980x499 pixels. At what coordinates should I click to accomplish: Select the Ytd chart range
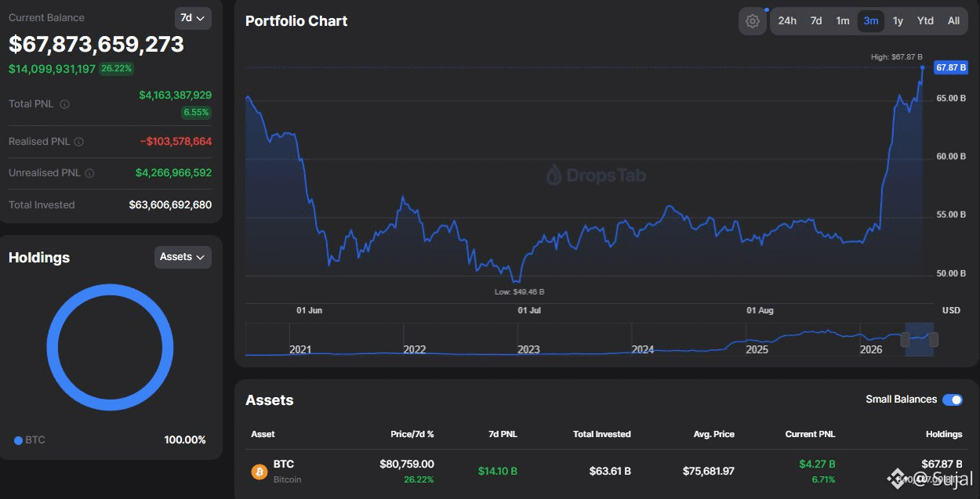coord(925,21)
